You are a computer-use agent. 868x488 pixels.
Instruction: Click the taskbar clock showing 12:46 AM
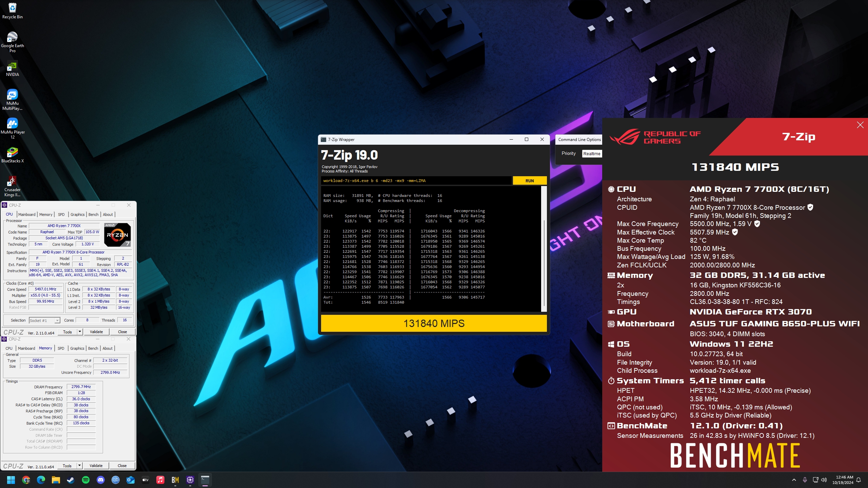(x=843, y=480)
